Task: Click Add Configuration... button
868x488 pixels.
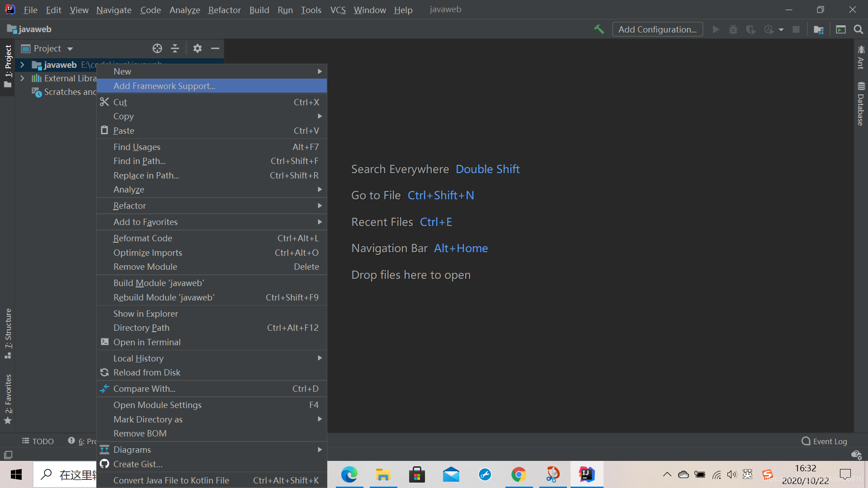Action: coord(657,29)
